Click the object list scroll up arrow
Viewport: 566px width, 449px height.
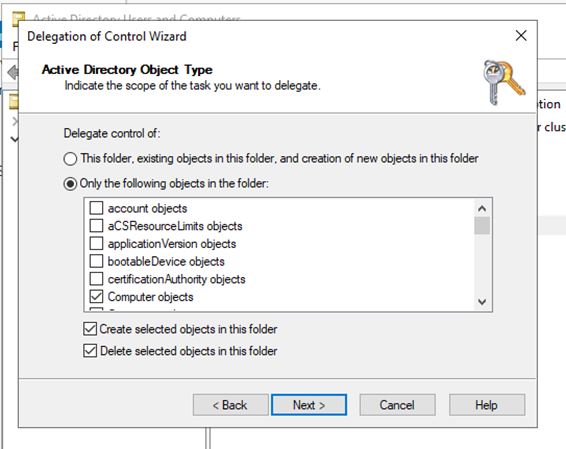pos(482,209)
